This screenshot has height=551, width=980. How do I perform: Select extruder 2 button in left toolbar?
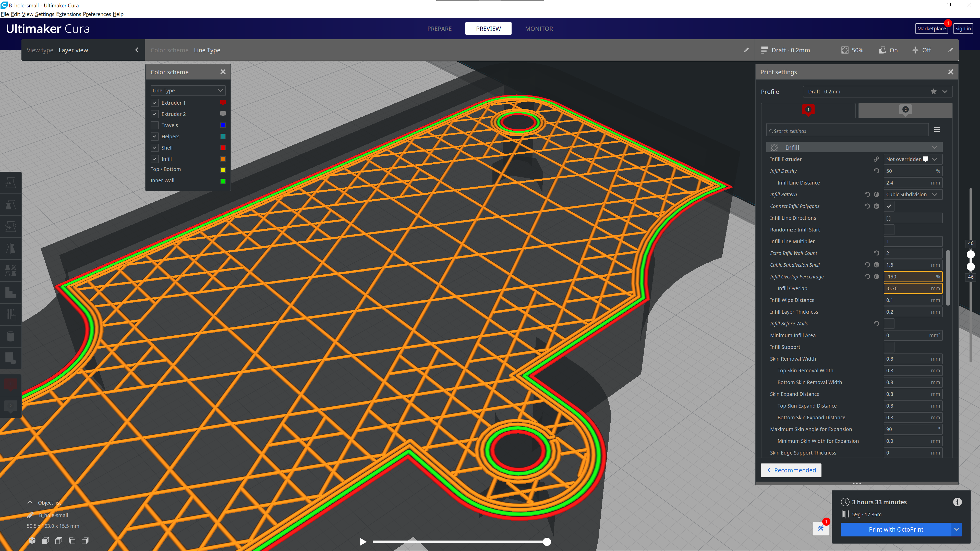tap(11, 407)
